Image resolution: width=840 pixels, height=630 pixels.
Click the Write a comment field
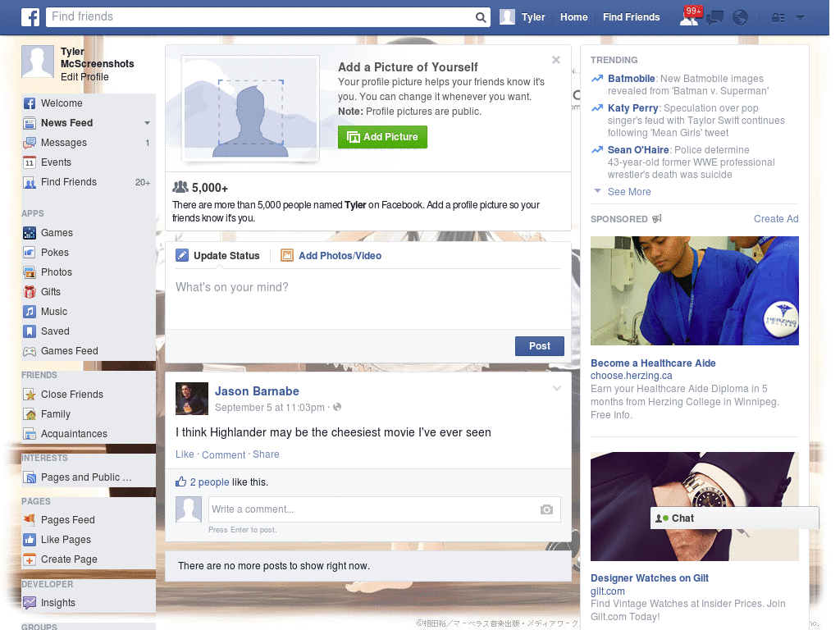coord(374,509)
